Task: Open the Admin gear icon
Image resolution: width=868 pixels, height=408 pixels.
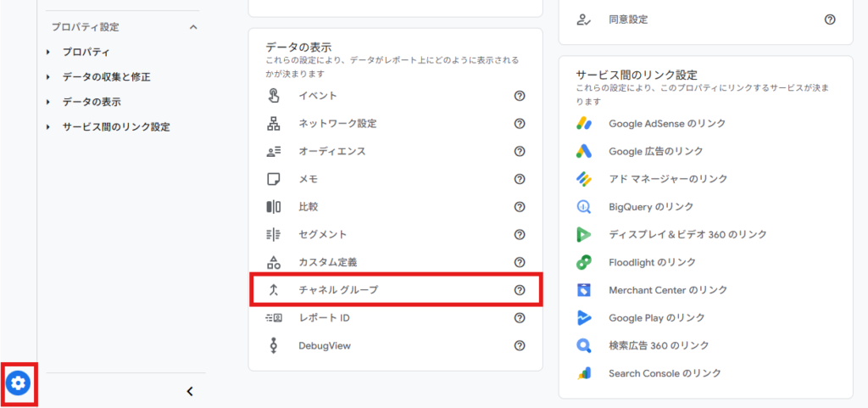Action: point(19,383)
